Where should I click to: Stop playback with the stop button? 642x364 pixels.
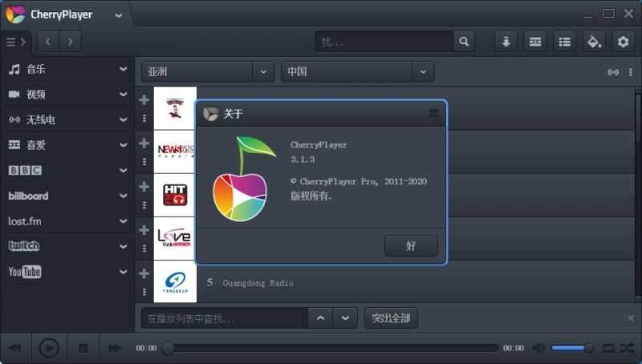pos(83,349)
